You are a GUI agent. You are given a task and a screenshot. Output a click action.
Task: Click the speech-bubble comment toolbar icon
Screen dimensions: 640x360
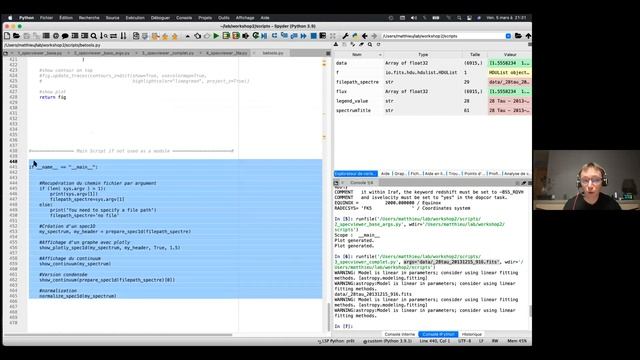65,36
